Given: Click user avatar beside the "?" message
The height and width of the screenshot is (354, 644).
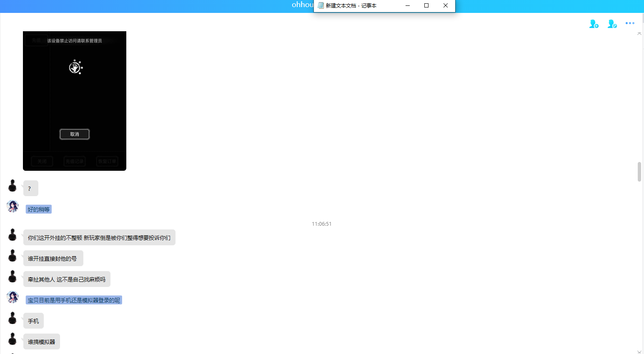Looking at the screenshot, I should (x=13, y=186).
